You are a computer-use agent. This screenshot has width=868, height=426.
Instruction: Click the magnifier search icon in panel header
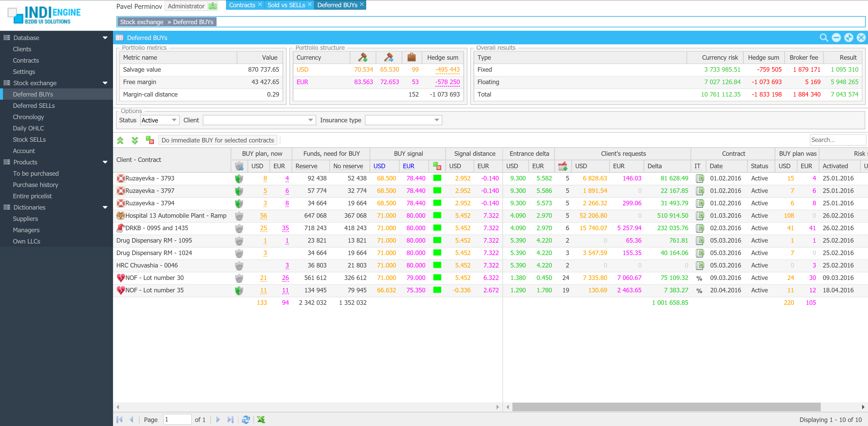[823, 38]
